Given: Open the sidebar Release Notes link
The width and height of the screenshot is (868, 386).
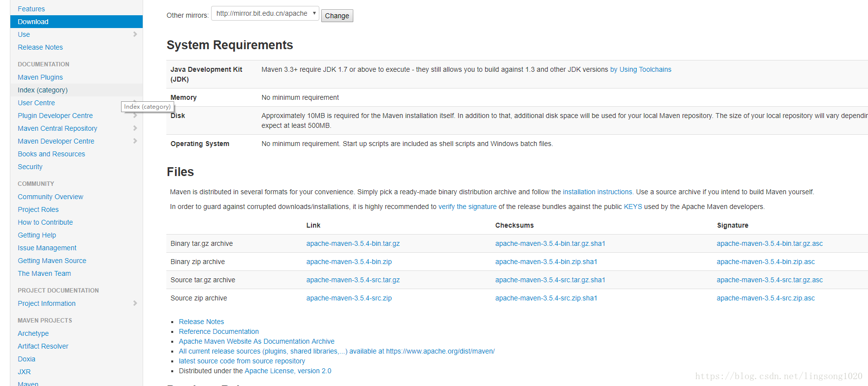Looking at the screenshot, I should [x=40, y=47].
